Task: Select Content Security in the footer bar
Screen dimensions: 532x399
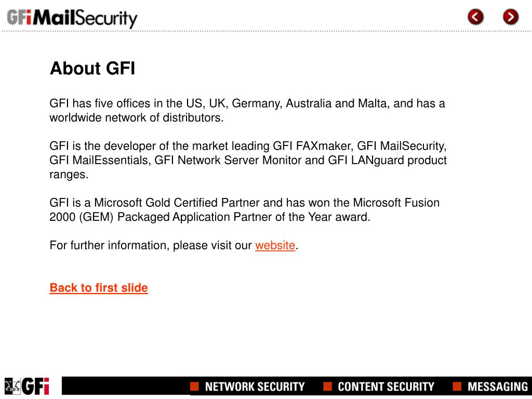Action: point(385,387)
